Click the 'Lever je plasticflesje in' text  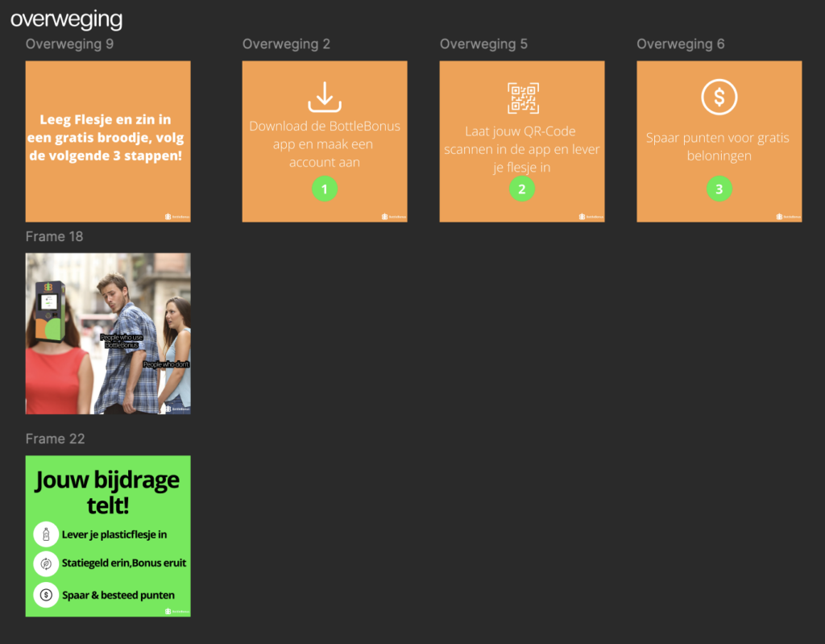114,534
